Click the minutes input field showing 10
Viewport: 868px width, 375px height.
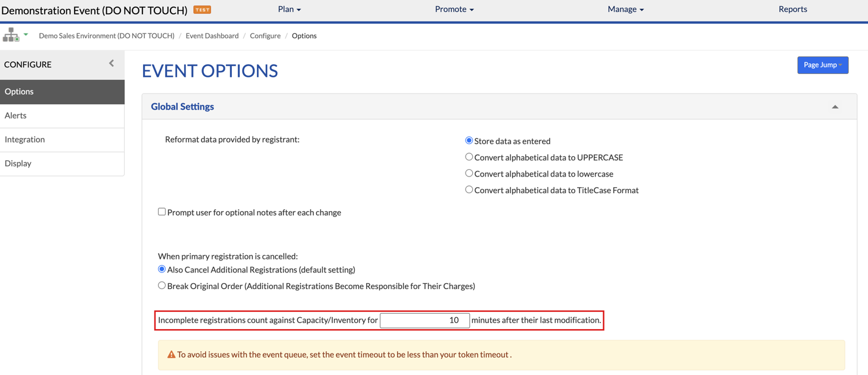425,320
